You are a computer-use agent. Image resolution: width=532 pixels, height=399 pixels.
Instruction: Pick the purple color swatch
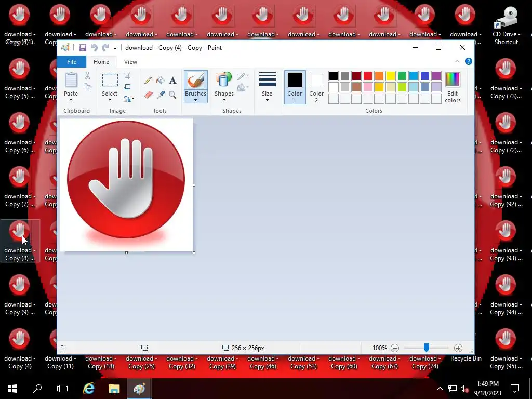(436, 76)
